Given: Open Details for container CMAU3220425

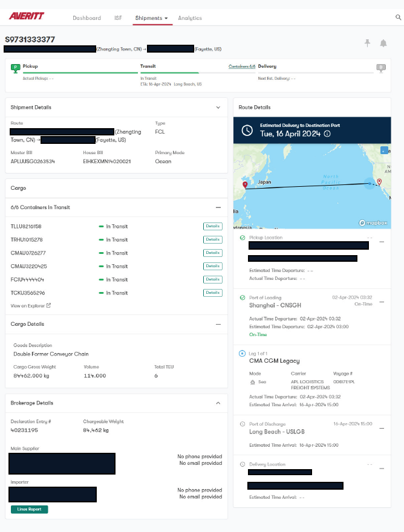Looking at the screenshot, I should pos(212,266).
